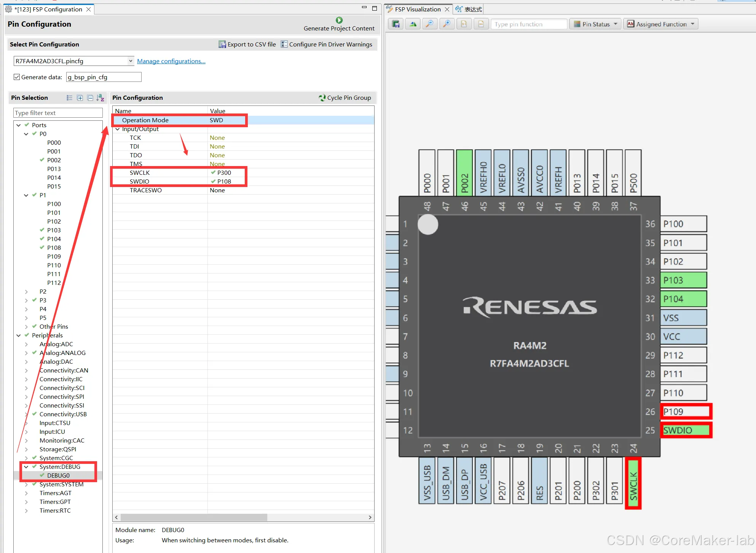Viewport: 756px width, 553px height.
Task: Toggle the Generate data checkbox
Action: pos(17,77)
